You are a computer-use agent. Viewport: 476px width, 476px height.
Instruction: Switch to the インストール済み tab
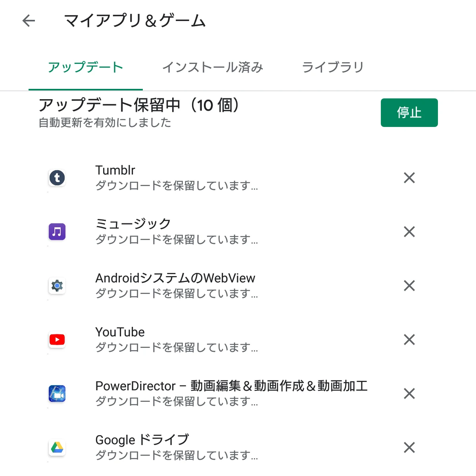point(213,67)
